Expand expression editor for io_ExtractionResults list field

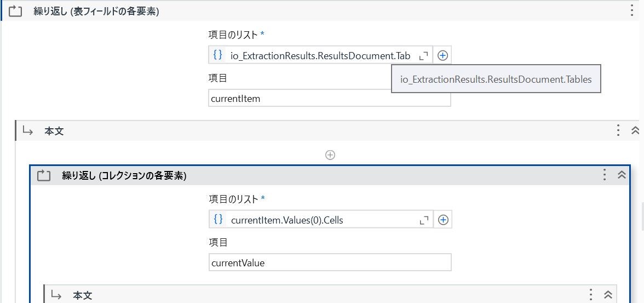click(423, 56)
